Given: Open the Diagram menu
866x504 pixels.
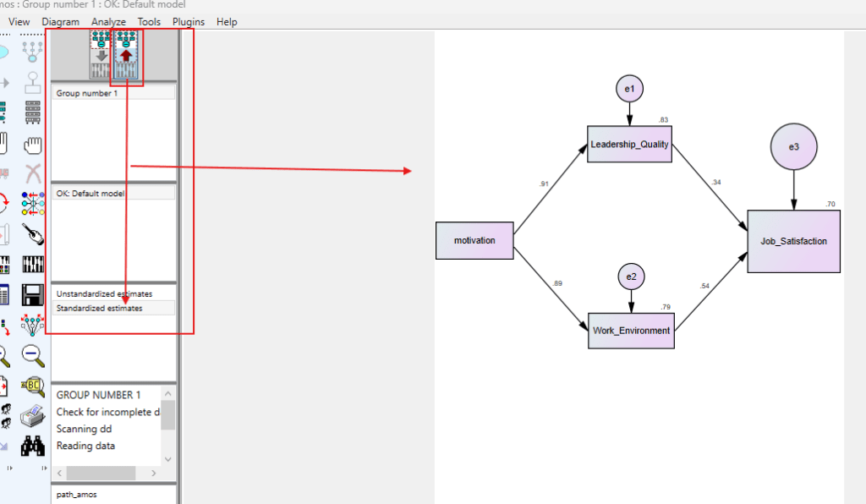Looking at the screenshot, I should pyautogui.click(x=60, y=21).
